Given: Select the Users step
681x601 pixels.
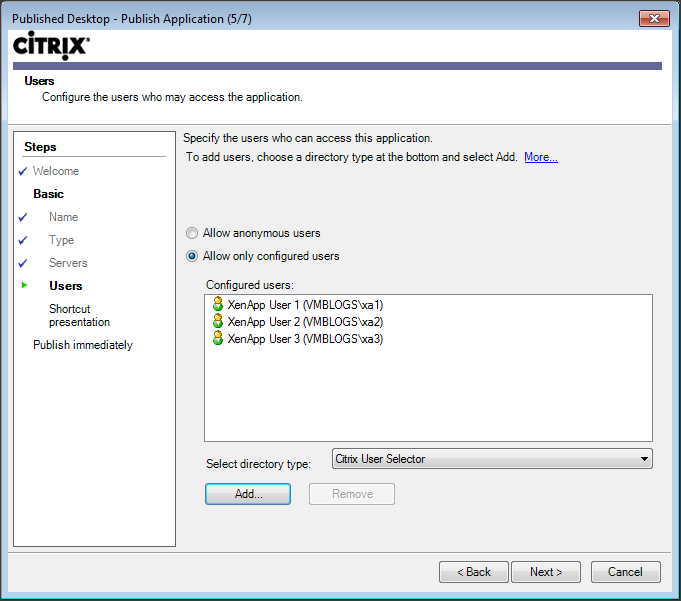Looking at the screenshot, I should pyautogui.click(x=66, y=286).
